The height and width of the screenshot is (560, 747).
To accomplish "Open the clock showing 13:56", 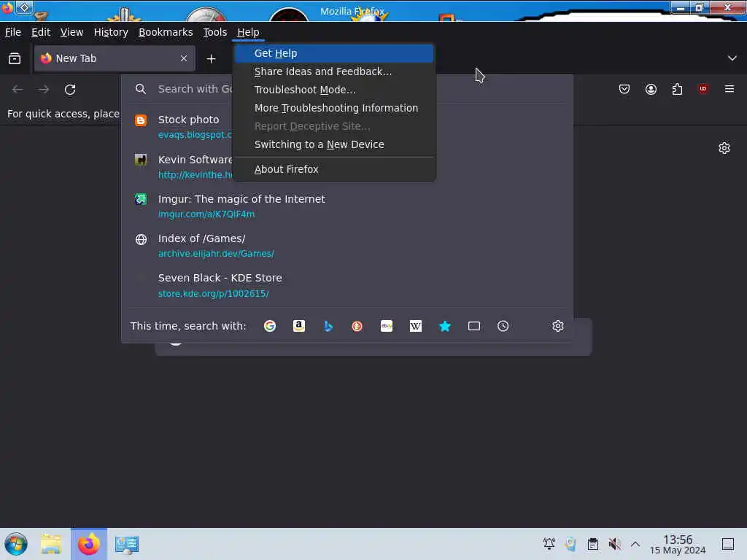I will pos(678,544).
